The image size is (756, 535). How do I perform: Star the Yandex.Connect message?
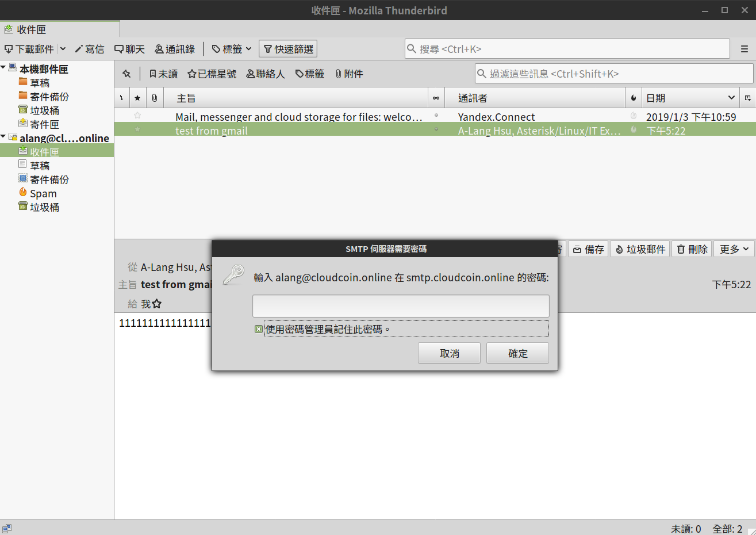(137, 116)
